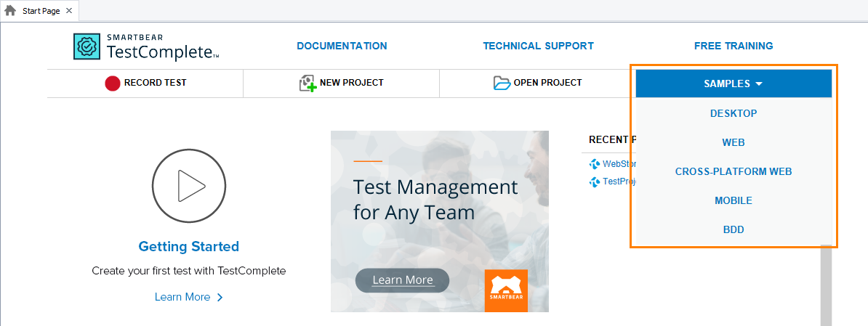Click the Getting Started play circle
Image resolution: width=868 pixels, height=326 pixels.
(189, 186)
